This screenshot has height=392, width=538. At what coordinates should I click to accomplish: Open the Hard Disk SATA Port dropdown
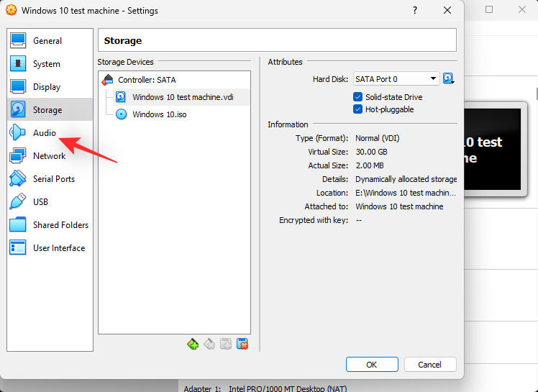[x=396, y=79]
